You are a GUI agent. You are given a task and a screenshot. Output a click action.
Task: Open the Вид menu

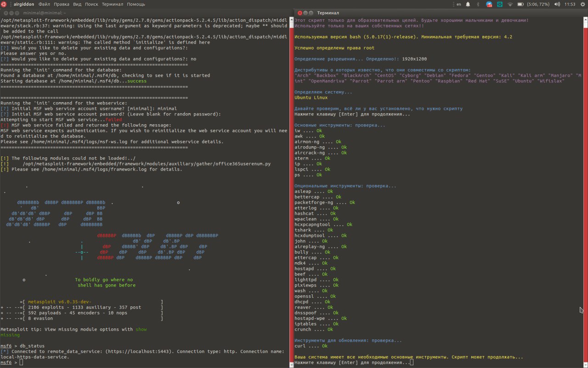pyautogui.click(x=77, y=4)
